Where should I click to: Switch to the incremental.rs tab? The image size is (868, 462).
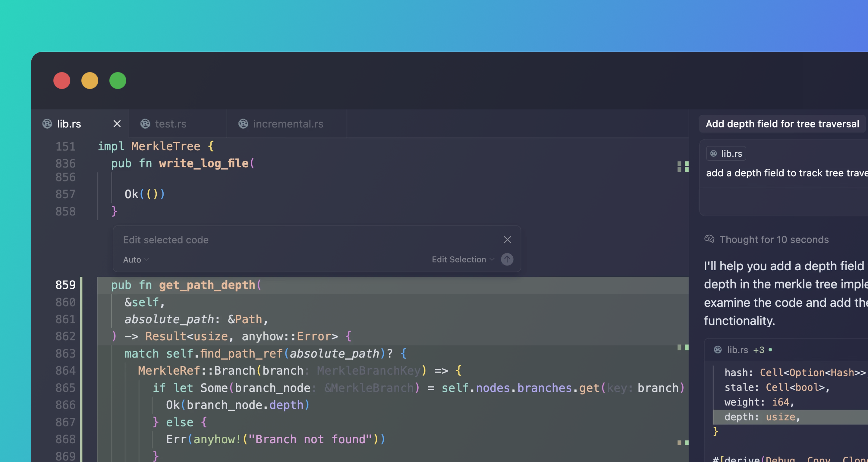click(x=288, y=124)
